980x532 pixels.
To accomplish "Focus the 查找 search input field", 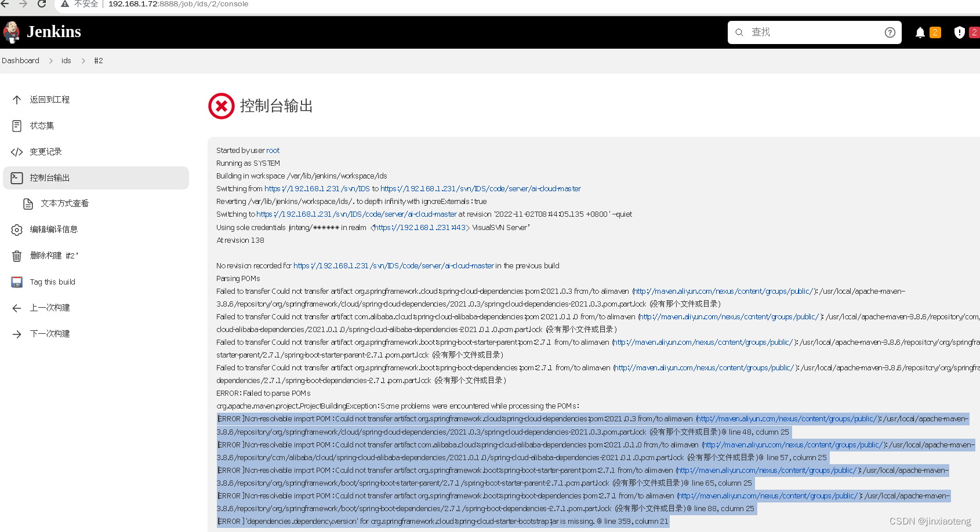I will tap(815, 32).
